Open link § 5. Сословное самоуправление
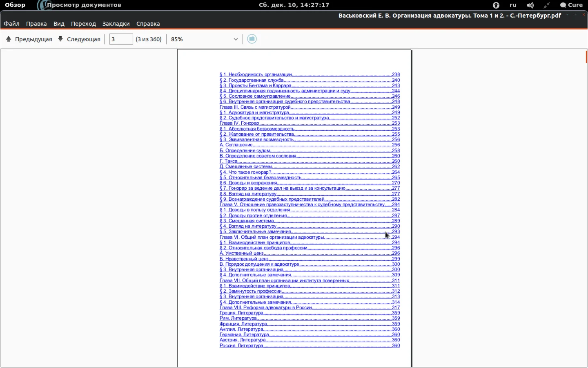The height and width of the screenshot is (368, 588). 255,96
